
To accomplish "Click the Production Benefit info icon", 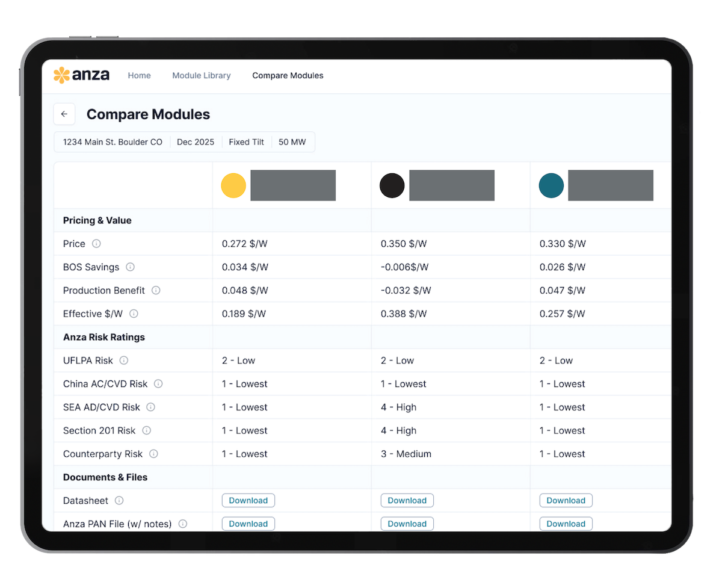I will pos(156,290).
